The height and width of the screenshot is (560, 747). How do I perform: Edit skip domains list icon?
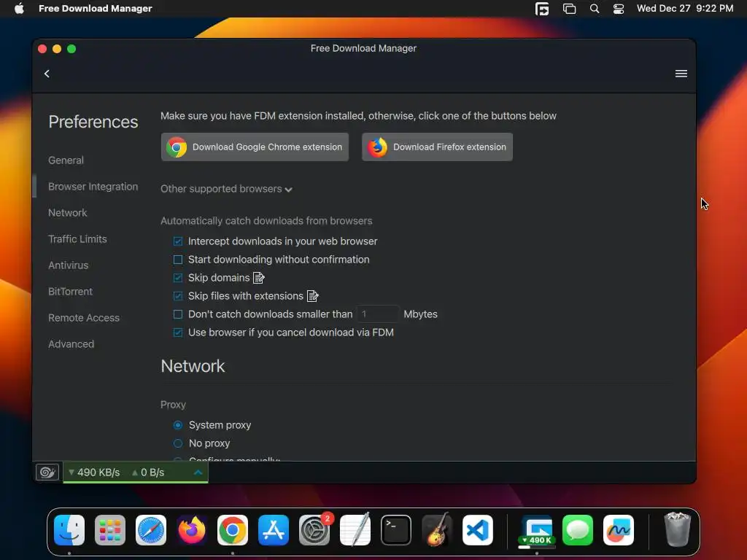tap(259, 278)
